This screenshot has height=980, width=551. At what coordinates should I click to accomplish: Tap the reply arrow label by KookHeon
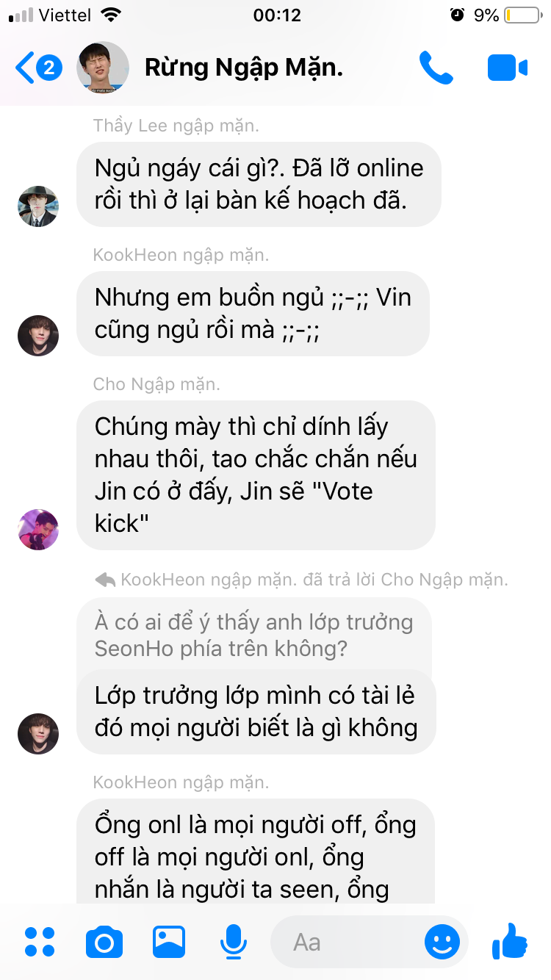[301, 580]
